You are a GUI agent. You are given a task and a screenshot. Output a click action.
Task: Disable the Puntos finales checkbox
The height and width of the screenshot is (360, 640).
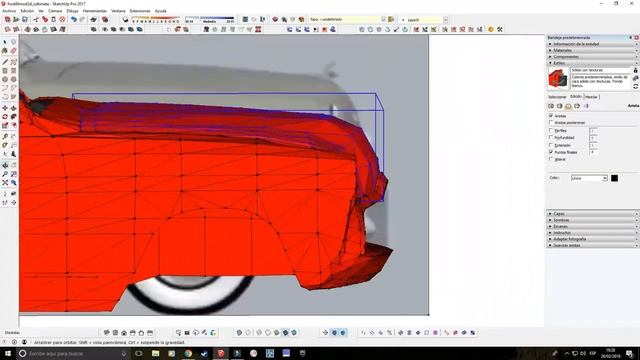(551, 152)
